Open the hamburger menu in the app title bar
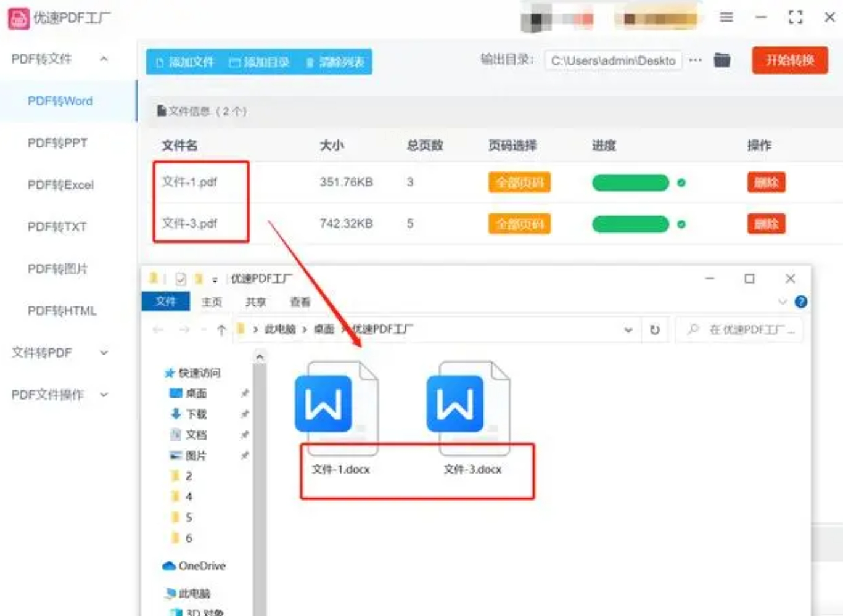The height and width of the screenshot is (616, 843). click(x=726, y=17)
